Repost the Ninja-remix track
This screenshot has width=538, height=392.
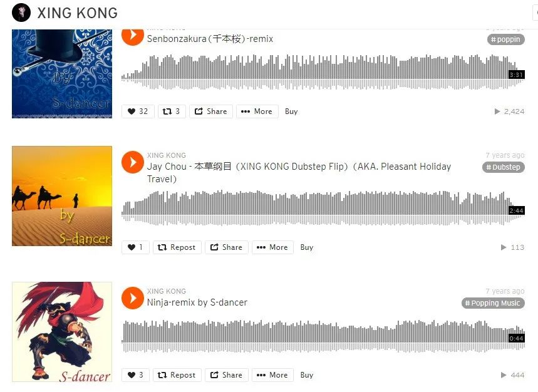(177, 375)
